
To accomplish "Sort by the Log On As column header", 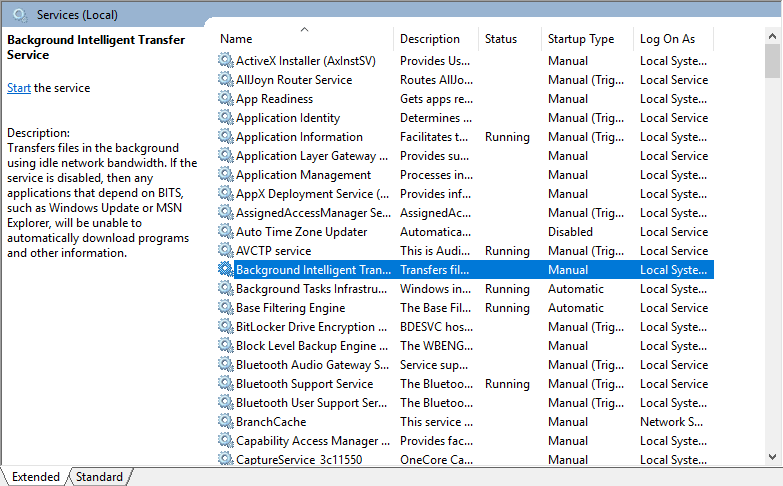I will point(674,39).
